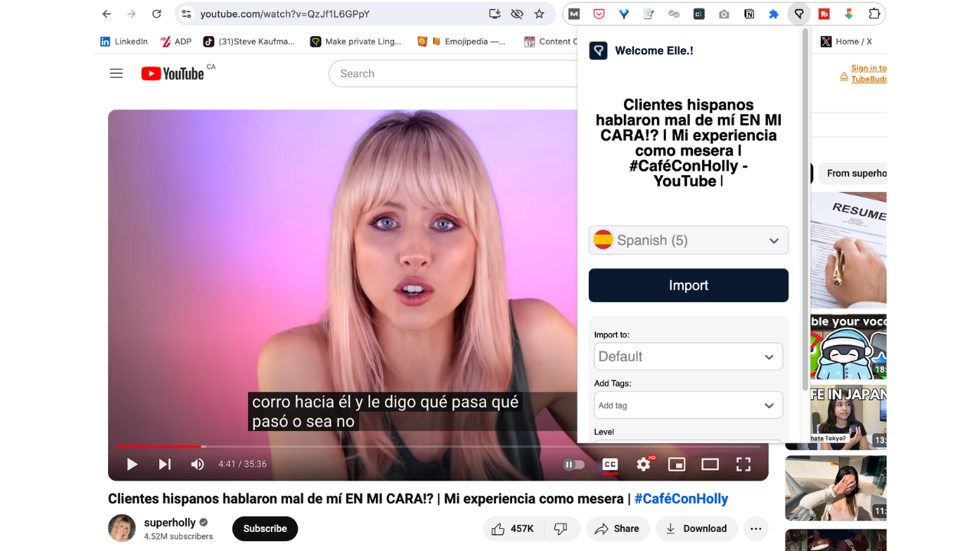Expand the Import to Default dropdown

(688, 357)
